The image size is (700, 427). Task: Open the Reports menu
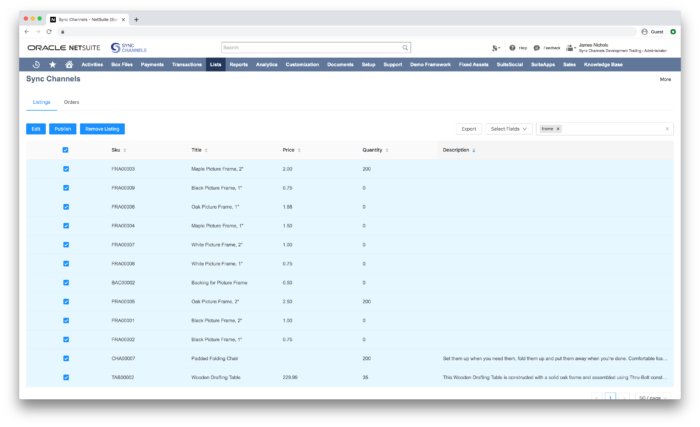[238, 64]
